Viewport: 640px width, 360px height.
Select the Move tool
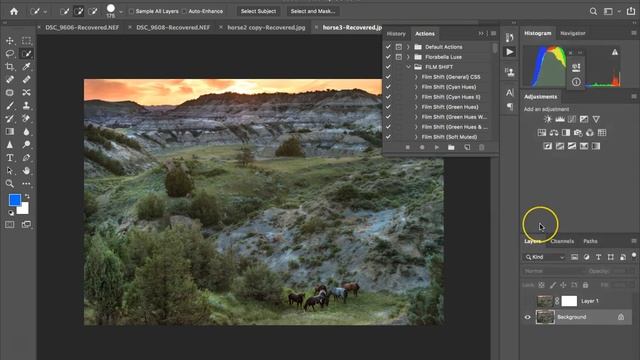click(10, 41)
